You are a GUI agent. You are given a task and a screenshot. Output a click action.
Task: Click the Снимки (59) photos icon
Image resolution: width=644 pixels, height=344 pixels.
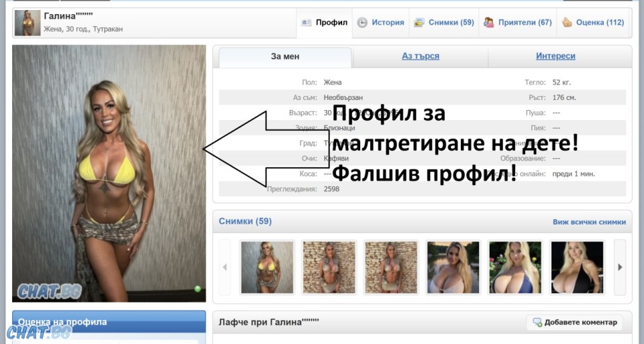pos(419,23)
